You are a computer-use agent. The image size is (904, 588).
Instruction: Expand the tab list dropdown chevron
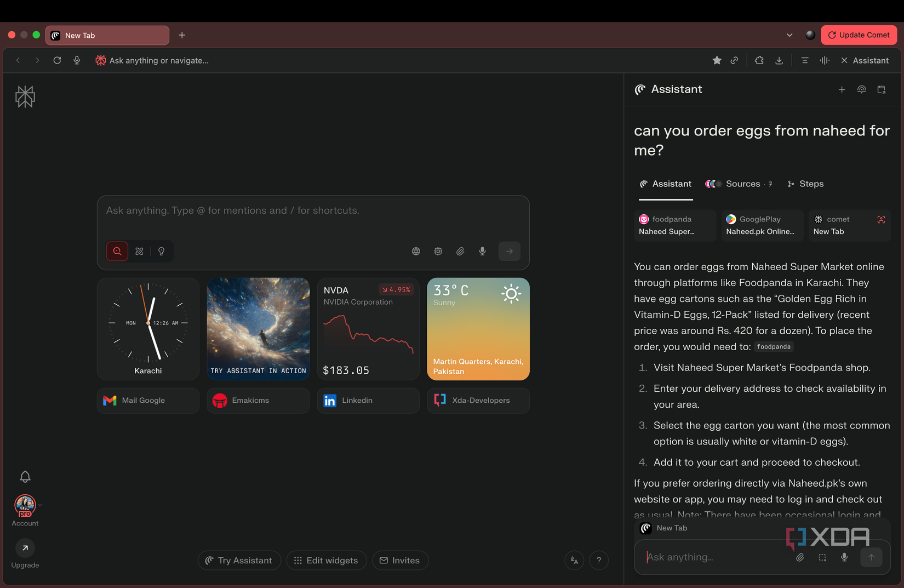tap(789, 35)
